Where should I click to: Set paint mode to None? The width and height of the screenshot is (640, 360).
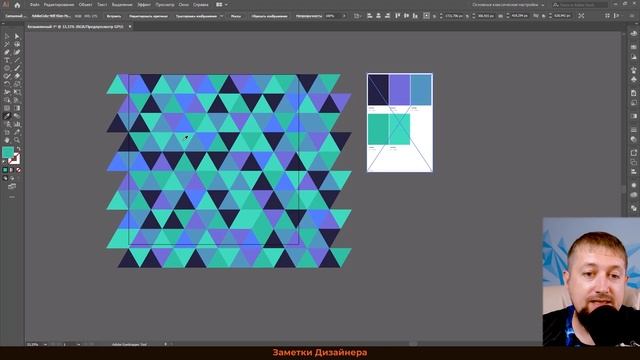(x=18, y=170)
